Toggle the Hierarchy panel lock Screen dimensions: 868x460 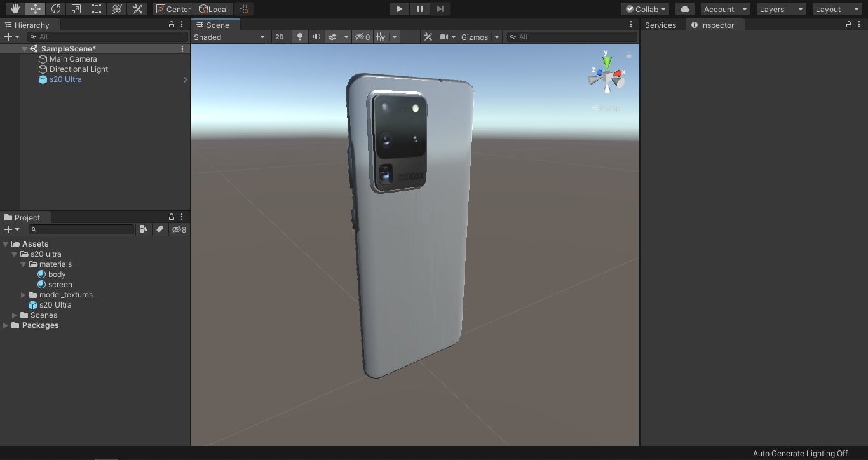pyautogui.click(x=172, y=24)
